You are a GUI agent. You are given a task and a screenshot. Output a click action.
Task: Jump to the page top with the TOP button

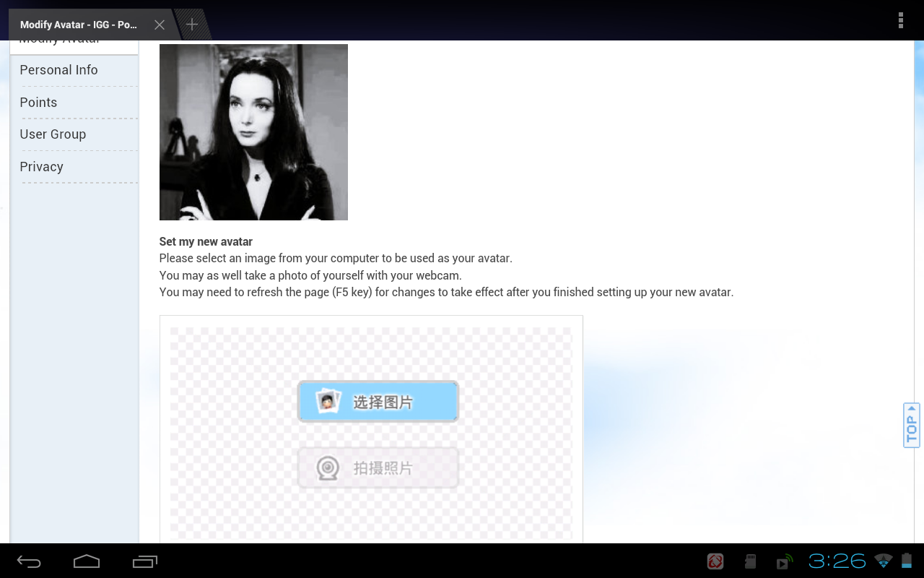point(912,426)
